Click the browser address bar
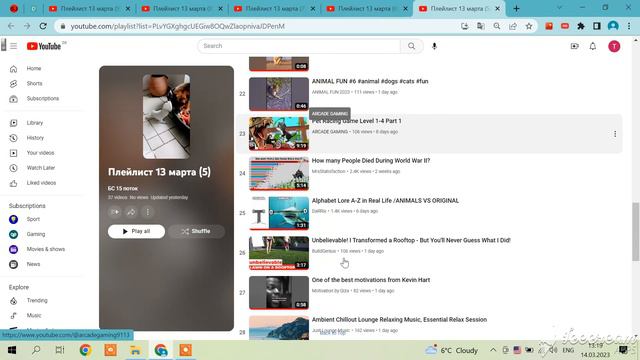 pyautogui.click(x=261, y=26)
